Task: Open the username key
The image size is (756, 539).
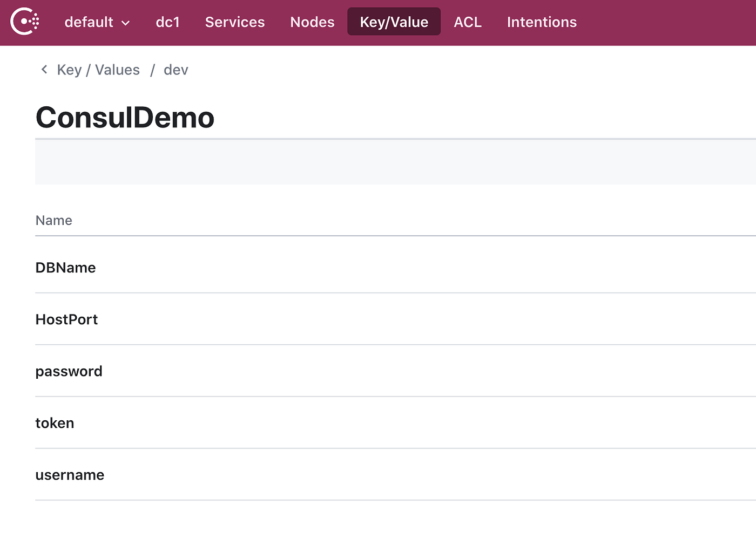Action: coord(70,475)
